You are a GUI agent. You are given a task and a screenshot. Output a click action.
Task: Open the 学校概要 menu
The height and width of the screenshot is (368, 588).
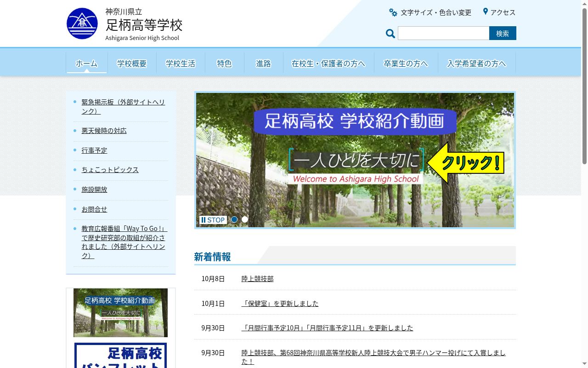click(132, 63)
